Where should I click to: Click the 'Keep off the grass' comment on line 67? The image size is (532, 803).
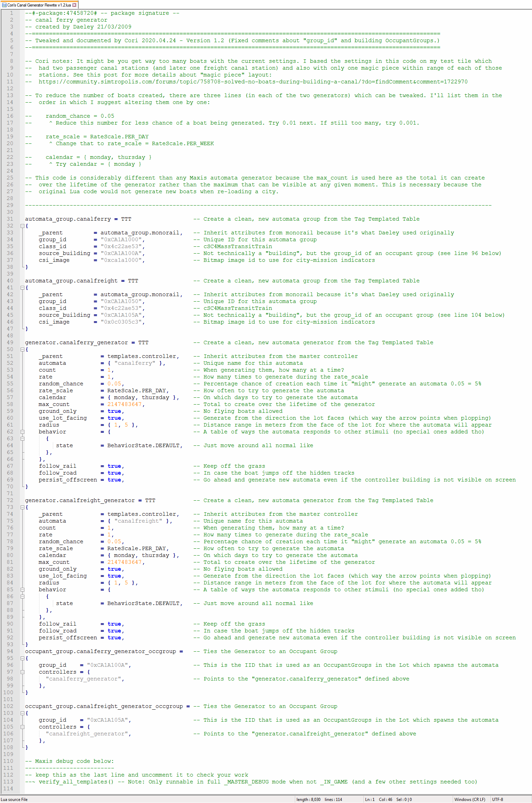(x=234, y=466)
